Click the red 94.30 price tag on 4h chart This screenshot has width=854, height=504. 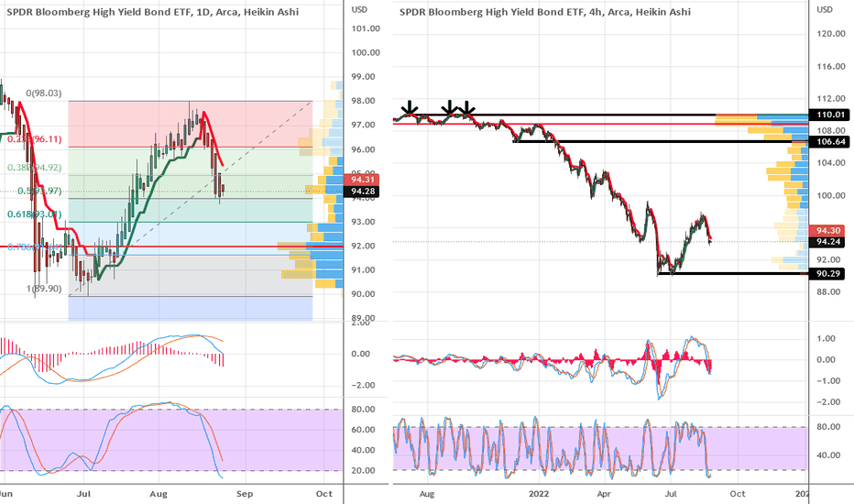(x=827, y=231)
